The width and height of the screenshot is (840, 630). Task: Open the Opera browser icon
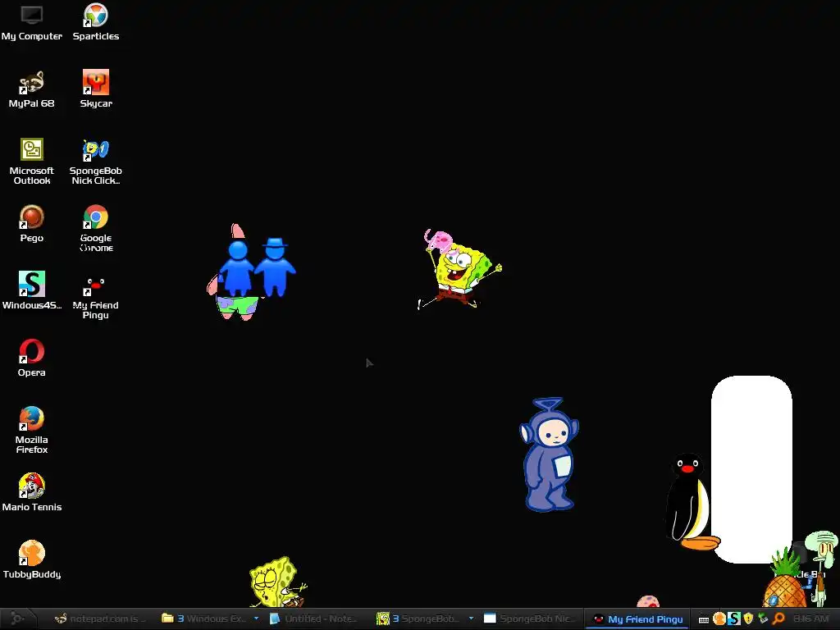(x=32, y=358)
